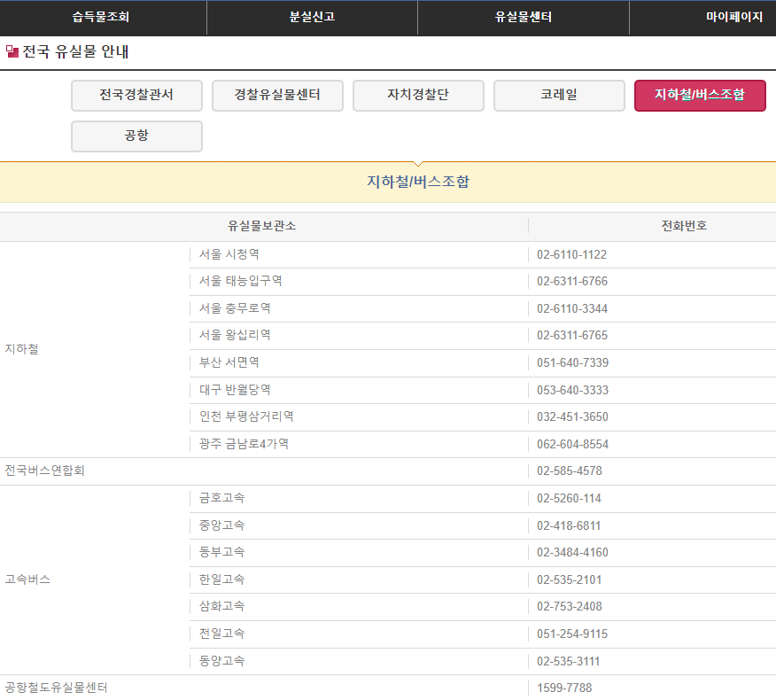Click the 공항 category button
776x700 pixels.
click(136, 136)
